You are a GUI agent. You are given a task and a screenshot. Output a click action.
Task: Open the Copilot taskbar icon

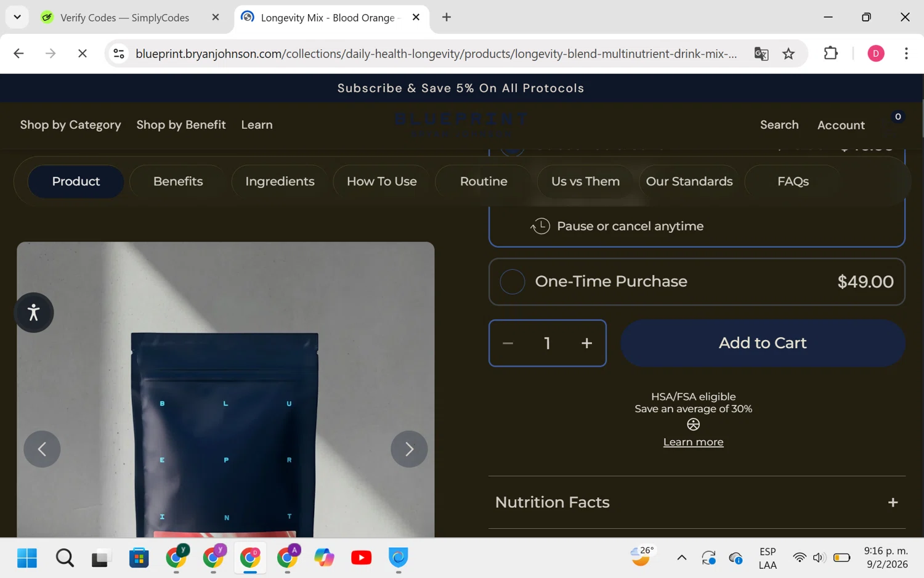pos(324,558)
